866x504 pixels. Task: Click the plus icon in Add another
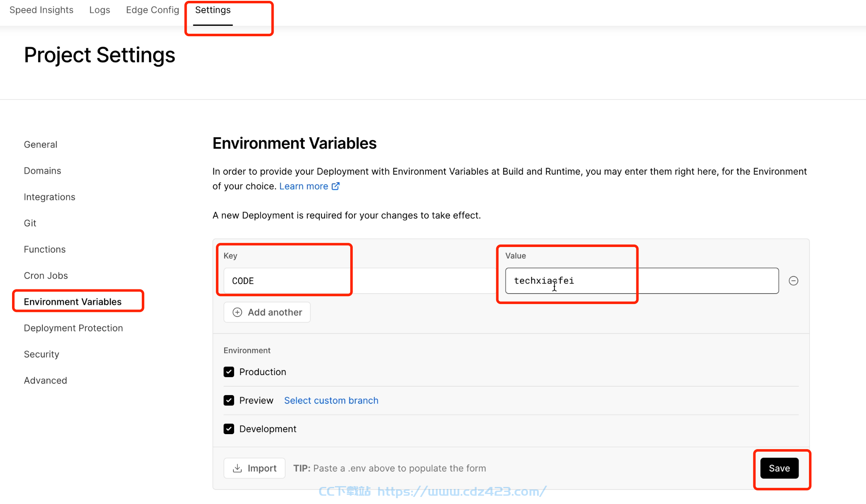tap(237, 312)
